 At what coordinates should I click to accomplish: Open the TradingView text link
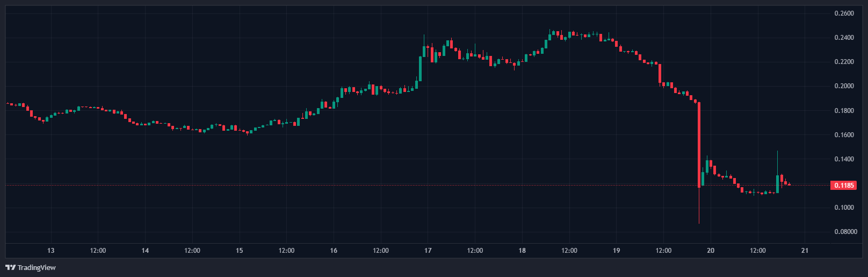(x=37, y=267)
